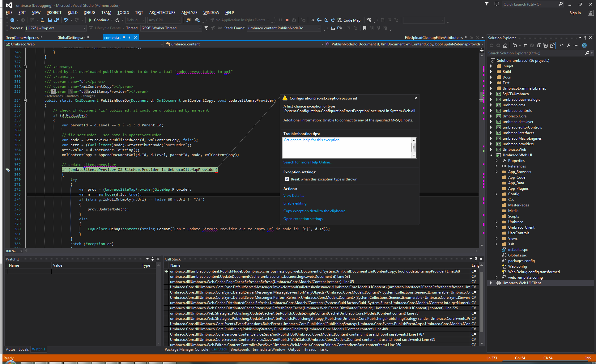Viewport: 596px width, 364px height.
Task: Pin the Call Stack panel
Action: point(476,259)
